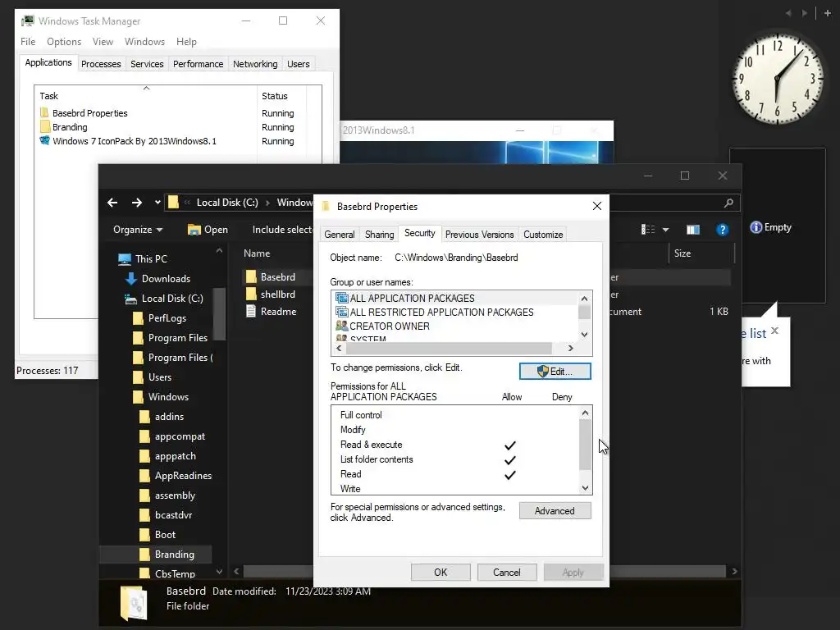Click the Forward arrow in Explorer
This screenshot has width=840, height=630.
pos(137,203)
